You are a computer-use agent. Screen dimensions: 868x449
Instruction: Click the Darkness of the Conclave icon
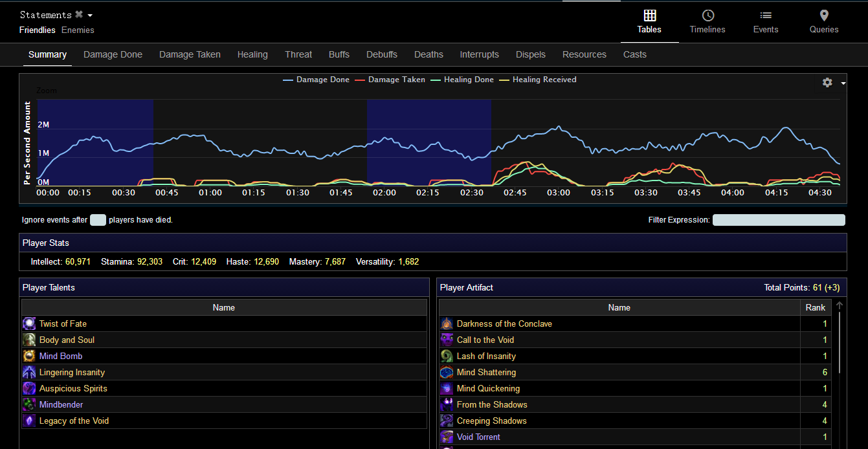pyautogui.click(x=447, y=323)
